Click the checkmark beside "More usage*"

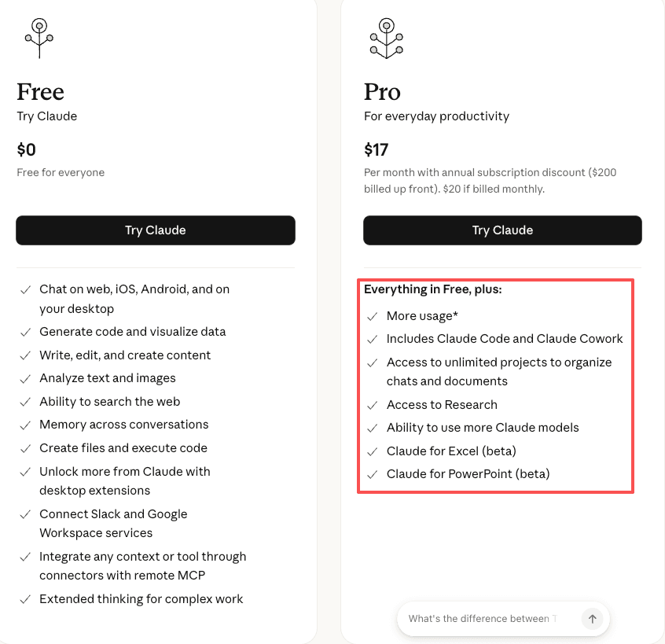point(370,315)
